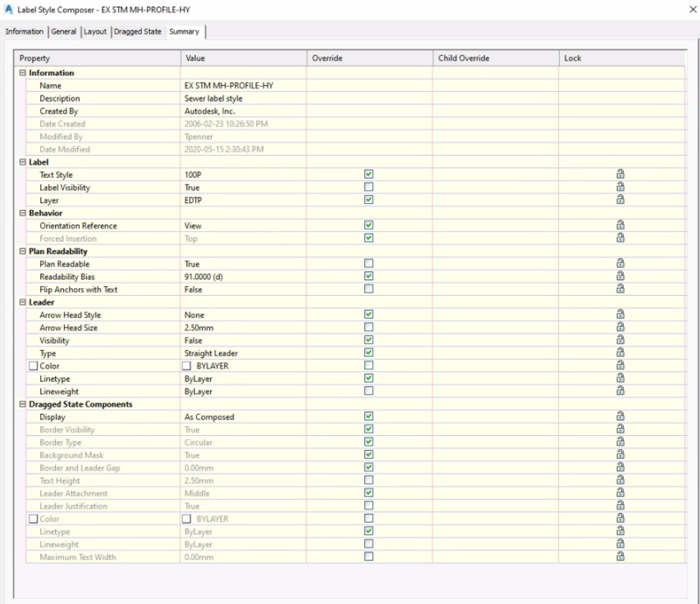Lock the Maximum Text Width property
The height and width of the screenshot is (604, 700).
[619, 555]
